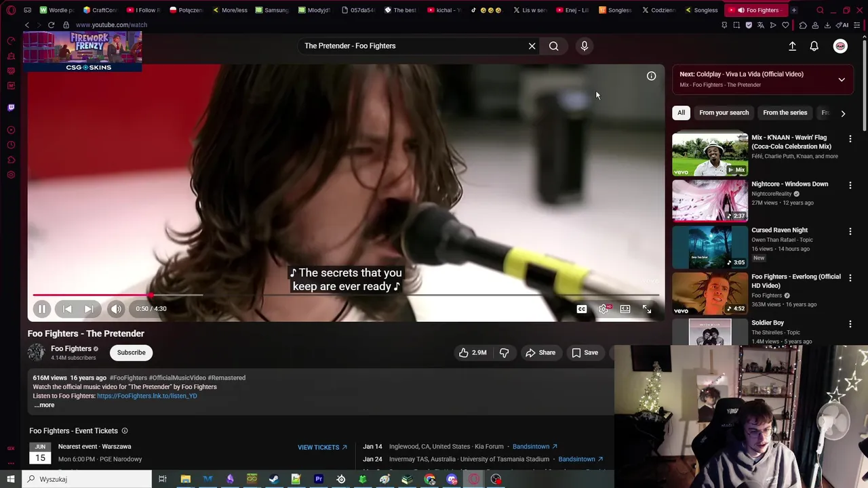
Task: Open options for Nightcore Windows Down
Action: (x=850, y=185)
